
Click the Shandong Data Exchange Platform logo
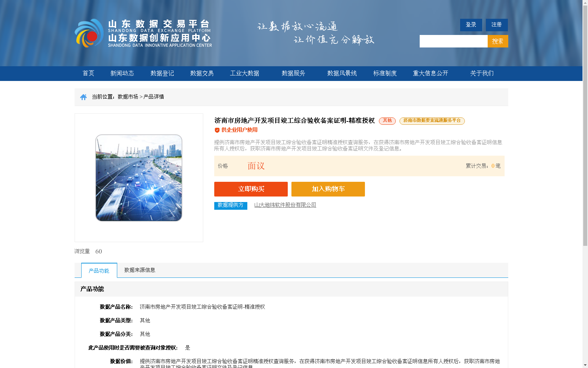[x=143, y=33]
